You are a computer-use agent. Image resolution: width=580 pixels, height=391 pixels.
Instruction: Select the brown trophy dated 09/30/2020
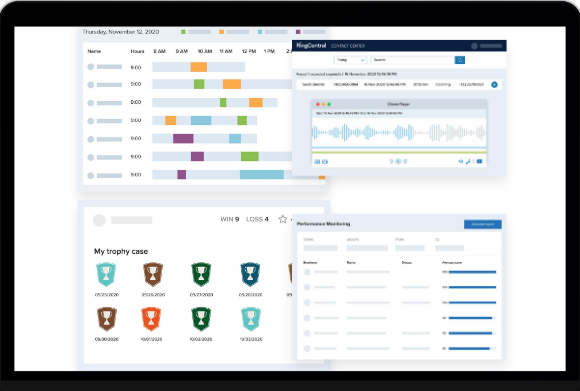point(107,319)
